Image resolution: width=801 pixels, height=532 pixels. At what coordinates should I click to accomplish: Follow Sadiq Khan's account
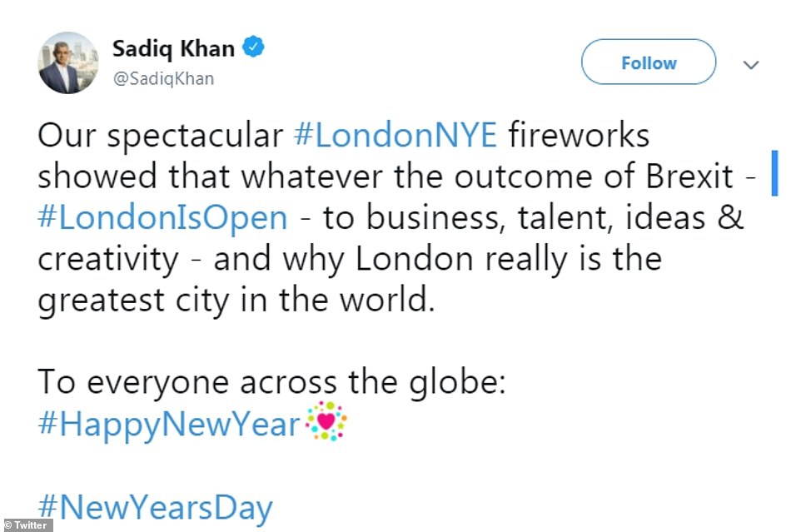[x=648, y=62]
